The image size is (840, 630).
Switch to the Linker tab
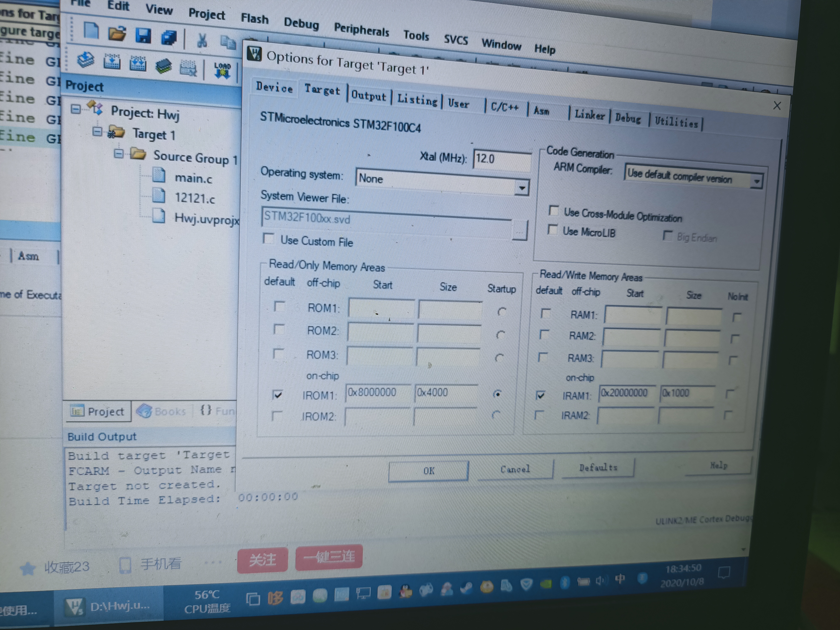click(x=589, y=115)
